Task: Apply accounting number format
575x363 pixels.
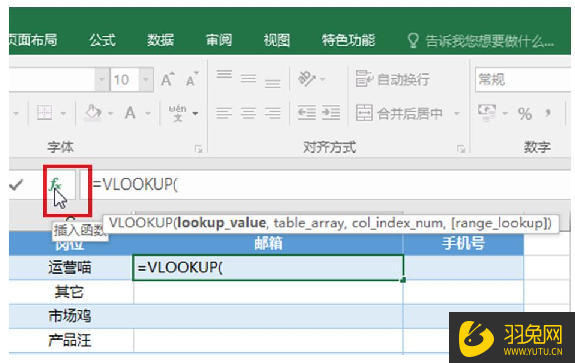Action: pyautogui.click(x=487, y=113)
